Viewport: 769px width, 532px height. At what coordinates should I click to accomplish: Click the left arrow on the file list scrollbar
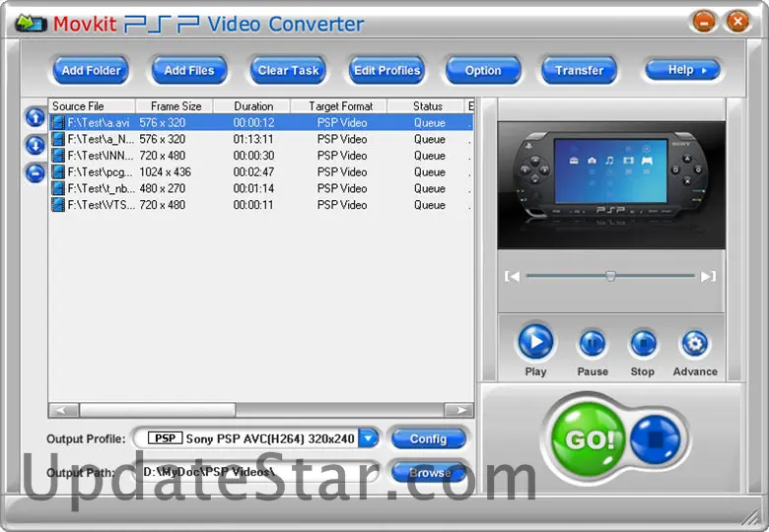click(64, 410)
